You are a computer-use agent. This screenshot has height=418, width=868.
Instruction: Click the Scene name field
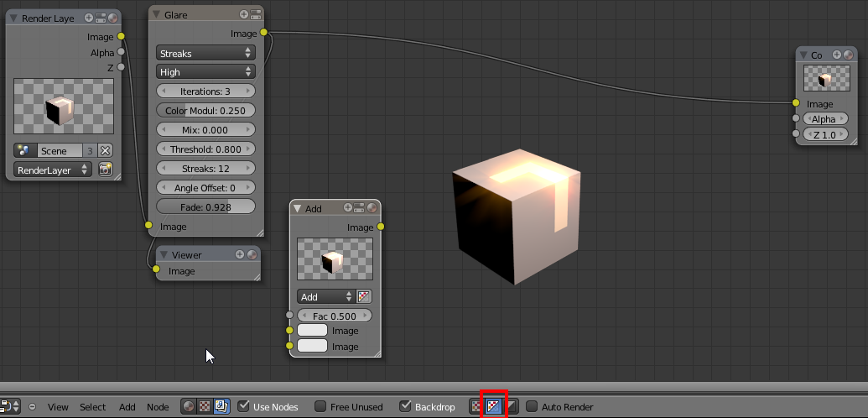pyautogui.click(x=60, y=150)
